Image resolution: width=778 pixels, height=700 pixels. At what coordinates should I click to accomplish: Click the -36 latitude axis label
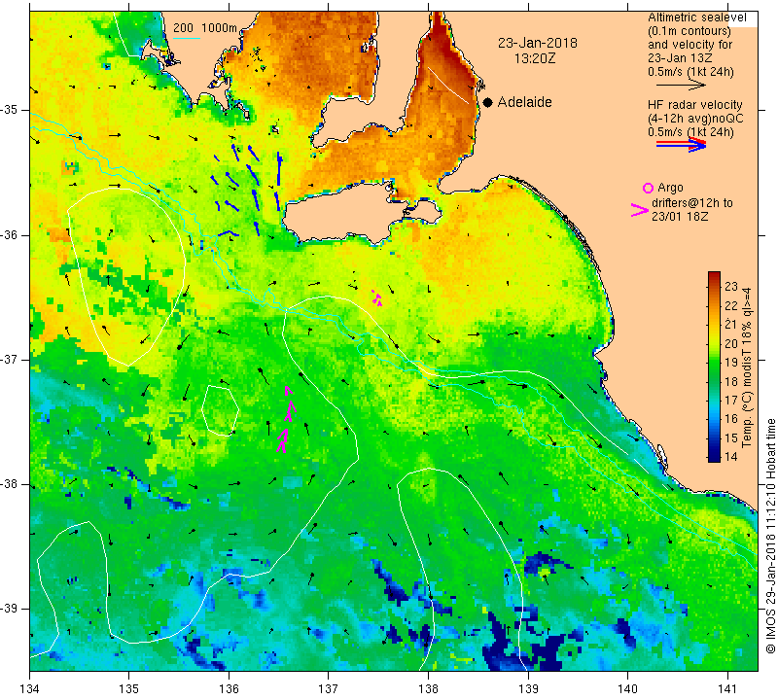click(10, 234)
